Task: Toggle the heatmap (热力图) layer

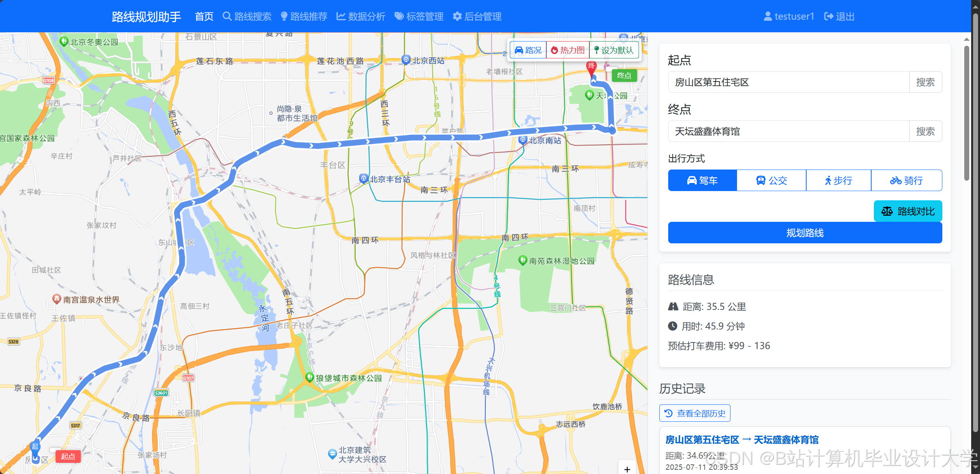Action: pos(567,50)
